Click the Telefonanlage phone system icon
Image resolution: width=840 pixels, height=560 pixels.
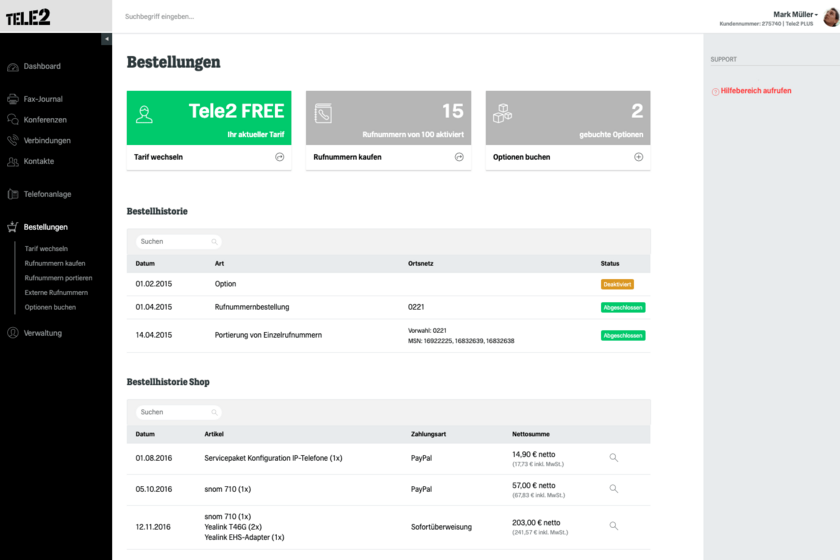13,194
